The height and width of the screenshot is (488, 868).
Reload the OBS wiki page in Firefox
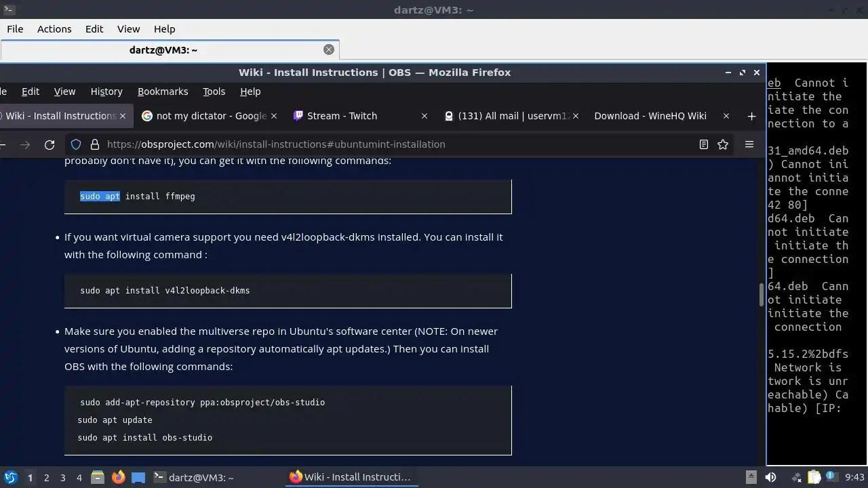tap(50, 144)
